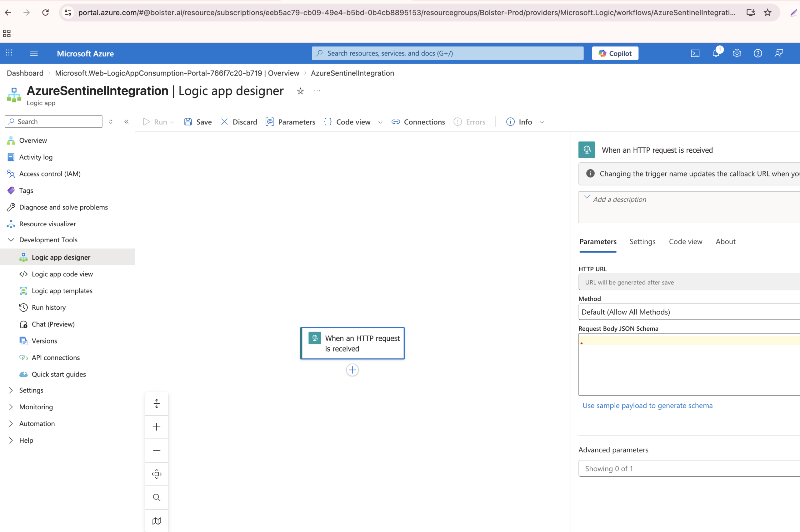Click Use sample payload to generate schema
Screen dimensions: 800x532
(x=647, y=406)
